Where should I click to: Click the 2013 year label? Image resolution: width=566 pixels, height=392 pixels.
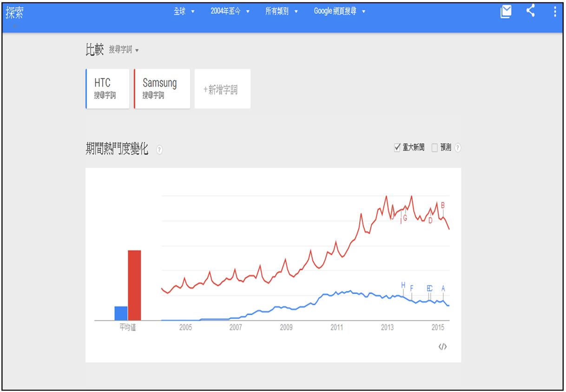pyautogui.click(x=387, y=328)
